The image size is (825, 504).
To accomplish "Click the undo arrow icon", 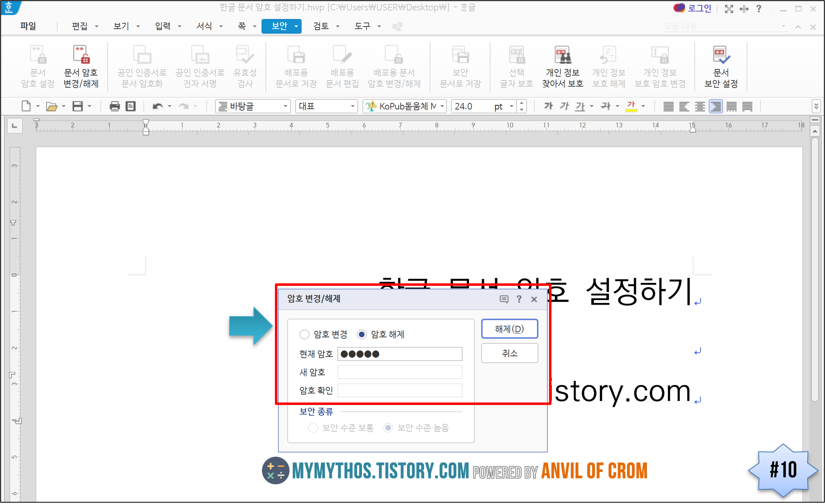I will pyautogui.click(x=157, y=106).
